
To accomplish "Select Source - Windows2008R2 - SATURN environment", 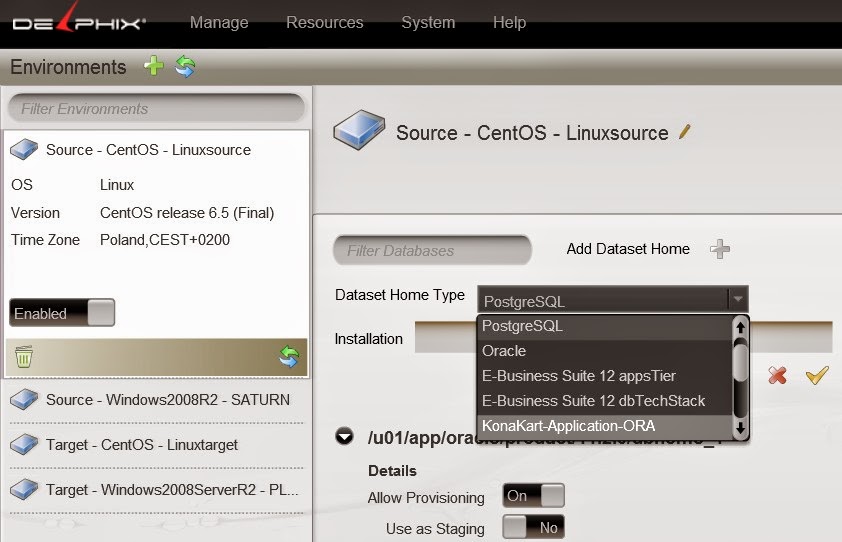I will 156,400.
